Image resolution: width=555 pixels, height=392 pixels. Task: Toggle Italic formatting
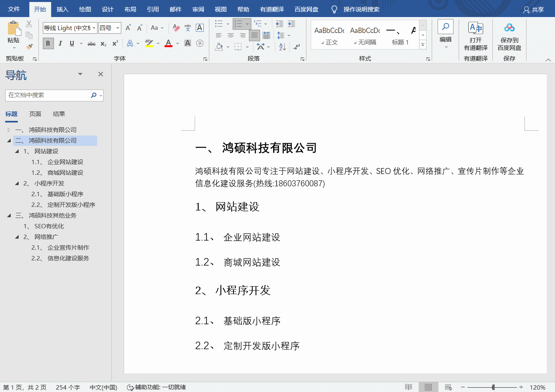(x=60, y=43)
